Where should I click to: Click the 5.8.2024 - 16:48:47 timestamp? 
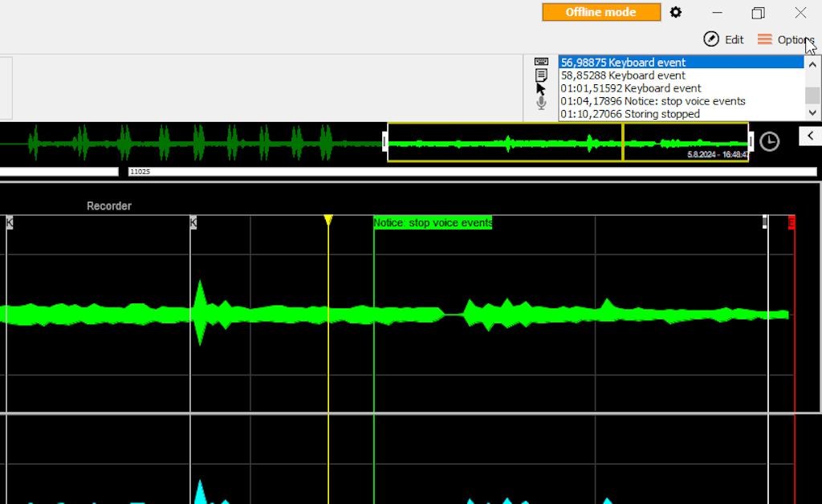717,155
